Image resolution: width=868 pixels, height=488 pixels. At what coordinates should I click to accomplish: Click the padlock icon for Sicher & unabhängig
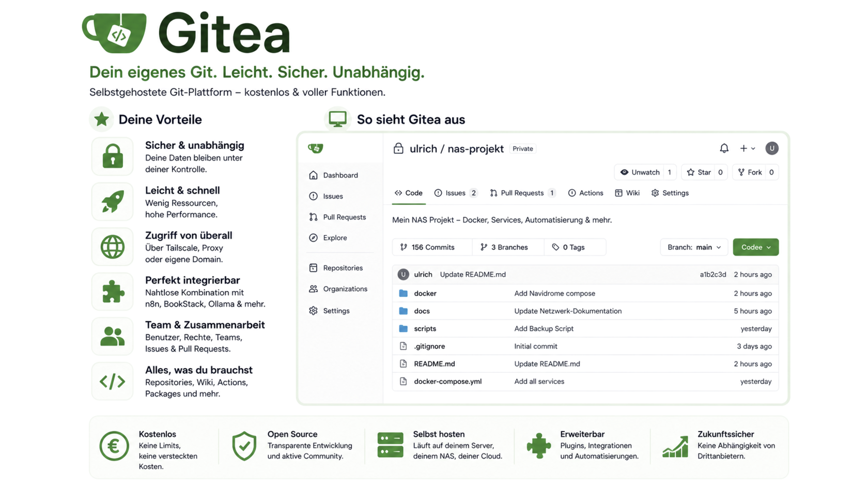[x=113, y=156]
